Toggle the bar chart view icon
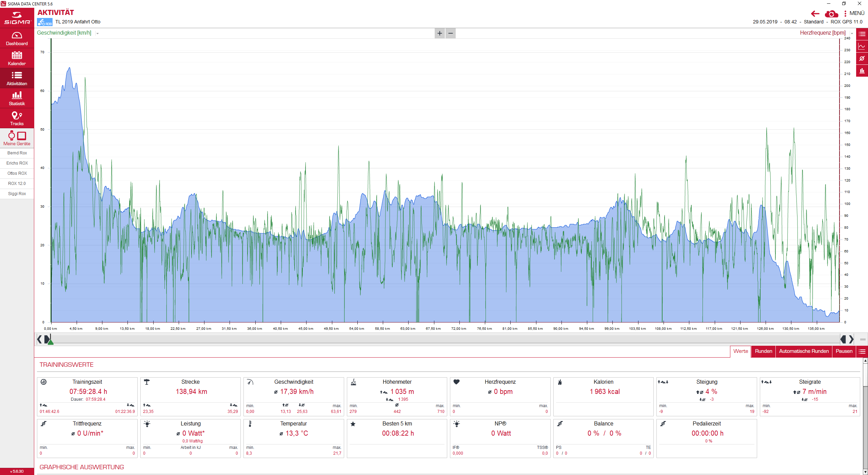The width and height of the screenshot is (868, 475). (x=862, y=71)
